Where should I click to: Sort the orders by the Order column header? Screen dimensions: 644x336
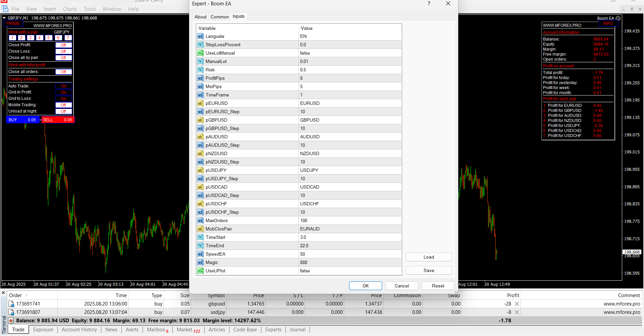pos(15,295)
